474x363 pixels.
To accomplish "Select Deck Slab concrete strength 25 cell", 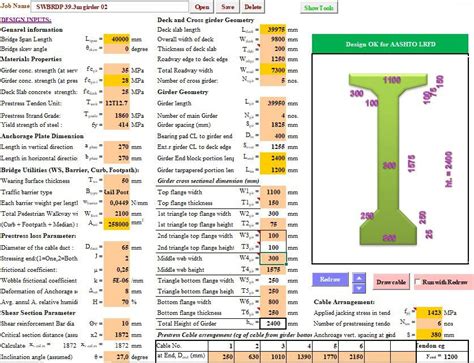I will tap(116, 92).
